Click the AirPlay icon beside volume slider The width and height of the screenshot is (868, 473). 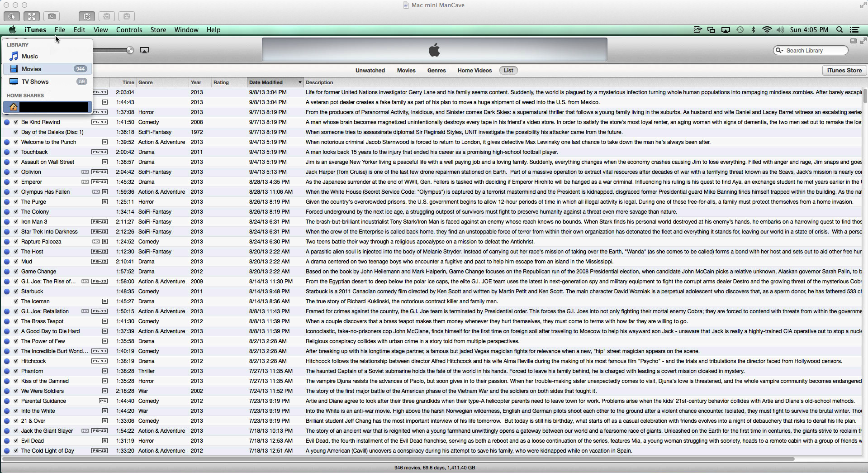(145, 50)
